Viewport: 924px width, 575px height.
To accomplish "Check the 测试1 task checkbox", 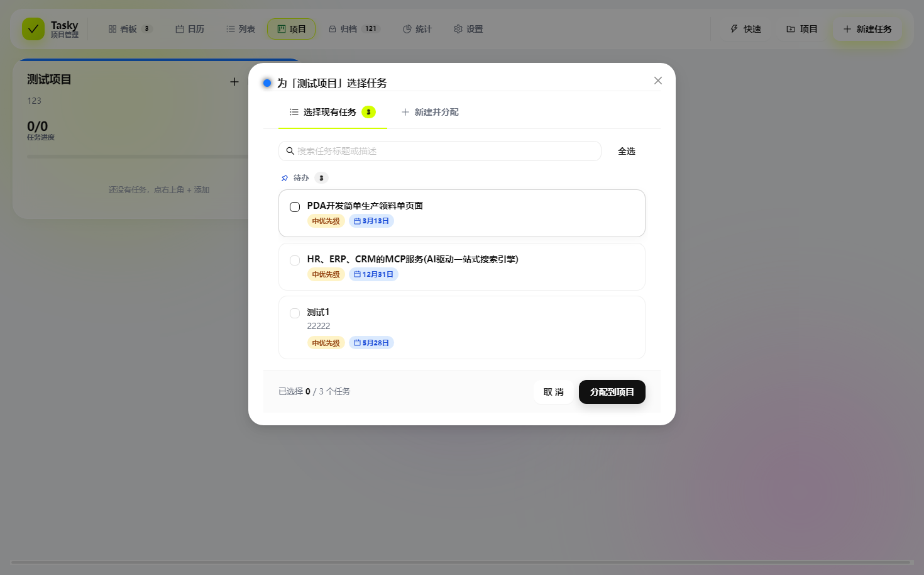I will coord(295,313).
